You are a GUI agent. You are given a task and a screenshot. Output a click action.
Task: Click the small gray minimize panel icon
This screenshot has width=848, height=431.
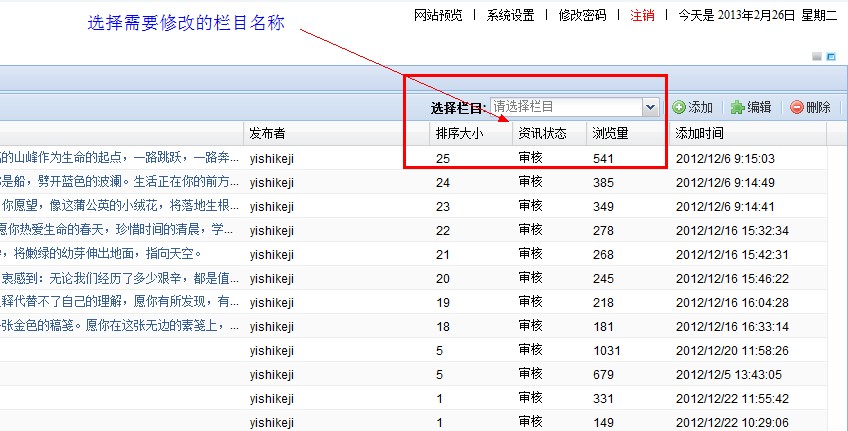click(x=817, y=57)
